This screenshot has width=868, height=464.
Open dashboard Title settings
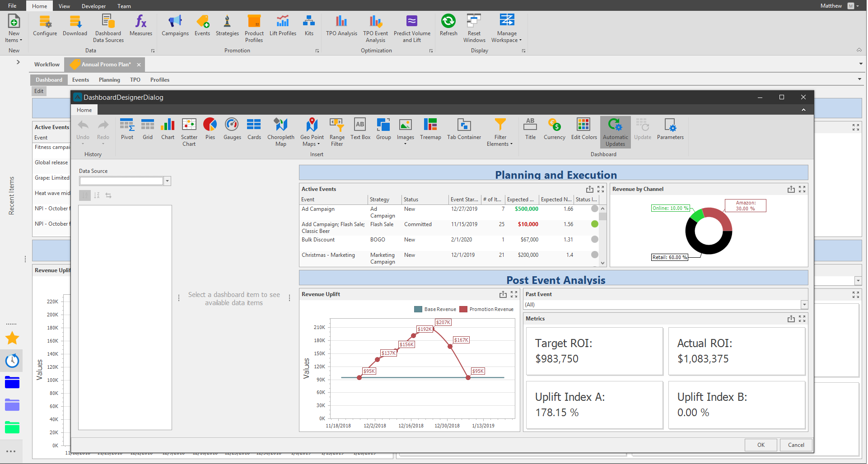tap(530, 129)
